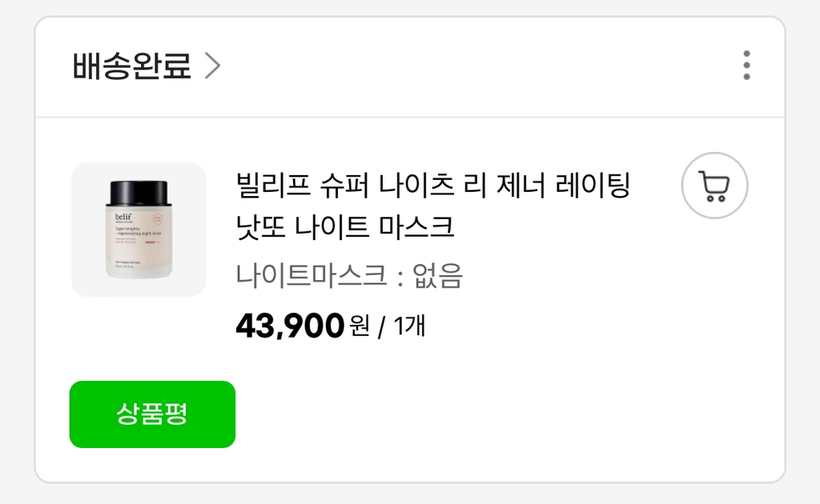Screen dimensions: 820x504
Task: Click the green 상품평 review button
Action: pos(152,414)
